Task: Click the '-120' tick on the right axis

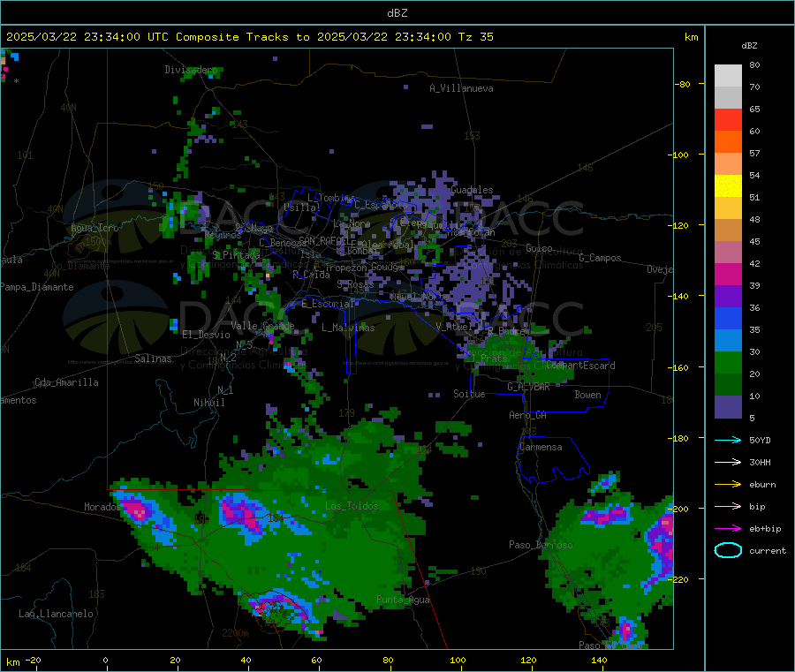Action: 678,225
